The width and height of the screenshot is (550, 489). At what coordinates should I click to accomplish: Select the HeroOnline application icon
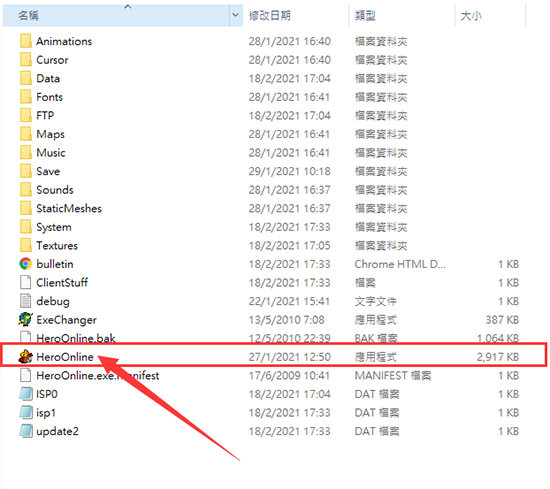(26, 357)
